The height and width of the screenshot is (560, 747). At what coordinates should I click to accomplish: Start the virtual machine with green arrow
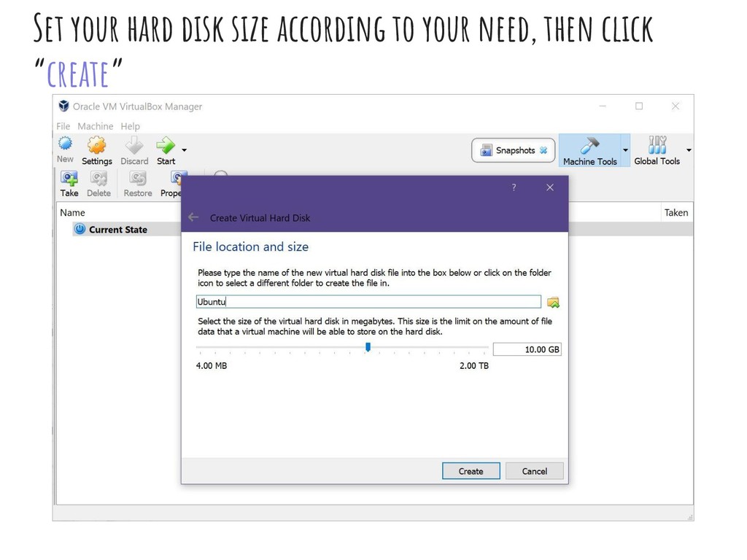166,145
